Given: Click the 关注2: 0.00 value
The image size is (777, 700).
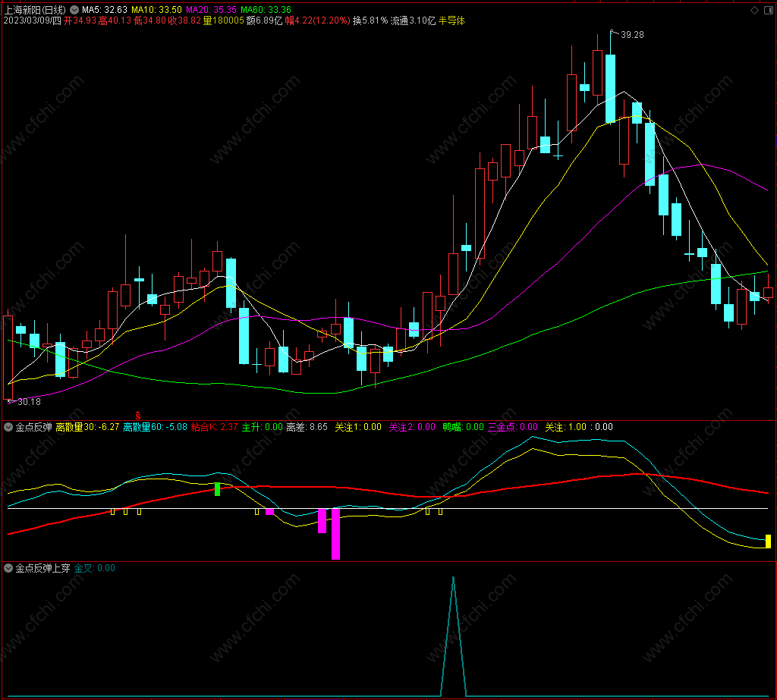Looking at the screenshot, I should coord(412,427).
